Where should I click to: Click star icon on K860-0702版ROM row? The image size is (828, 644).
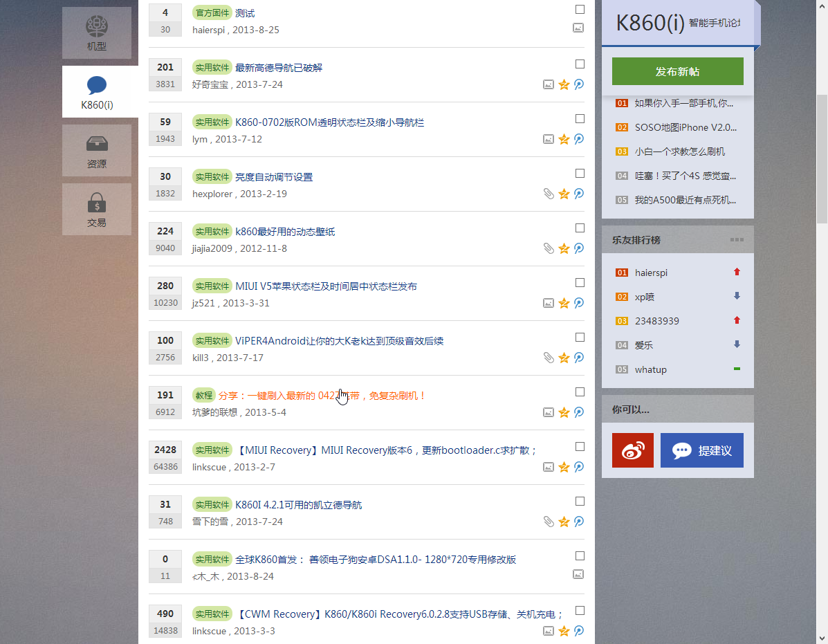point(564,139)
